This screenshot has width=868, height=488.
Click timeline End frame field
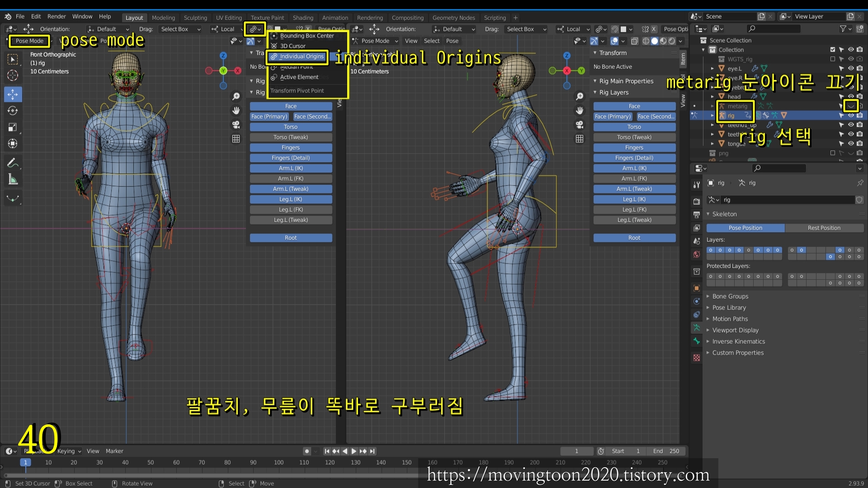tap(666, 451)
